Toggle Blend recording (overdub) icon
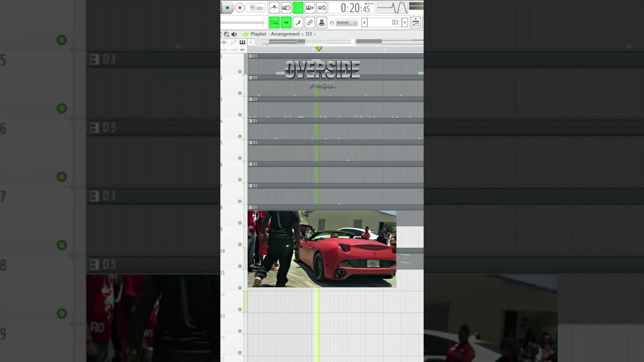This screenshot has width=644, height=362. (309, 8)
